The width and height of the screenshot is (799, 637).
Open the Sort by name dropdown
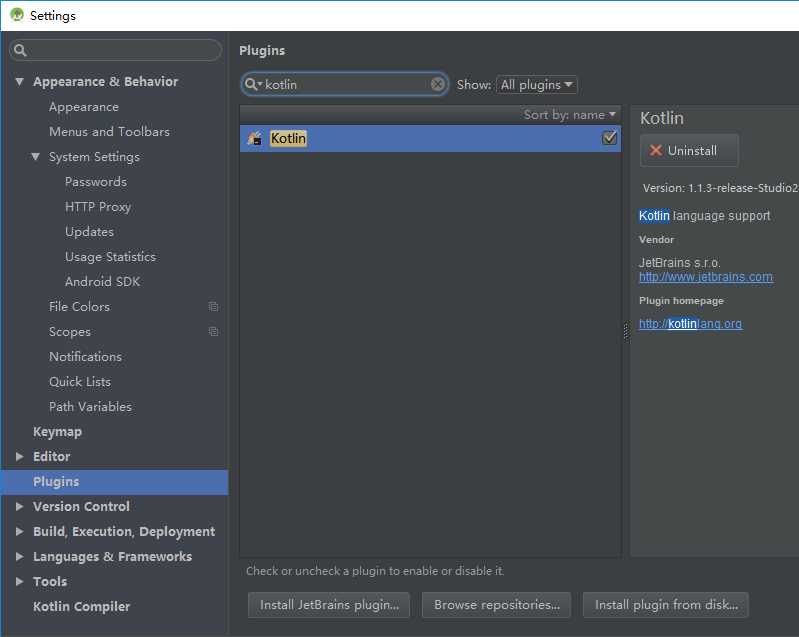point(569,115)
